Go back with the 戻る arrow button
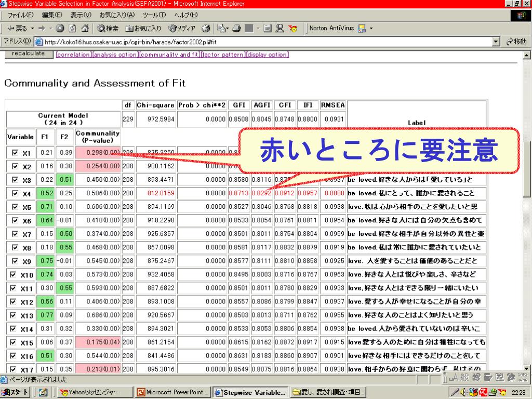Viewport: 532px width, 399px height. pos(17,29)
